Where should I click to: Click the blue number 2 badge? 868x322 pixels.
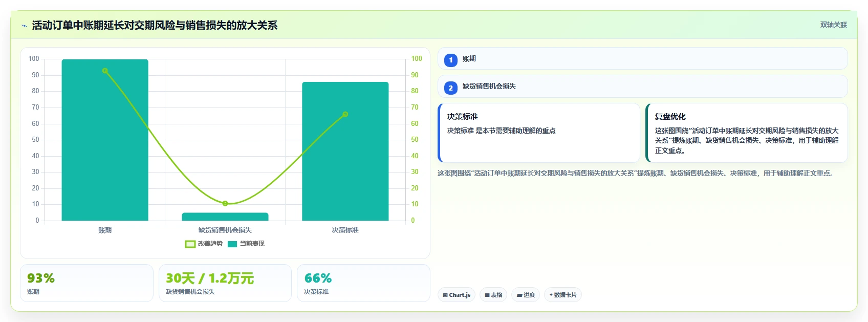(x=451, y=88)
